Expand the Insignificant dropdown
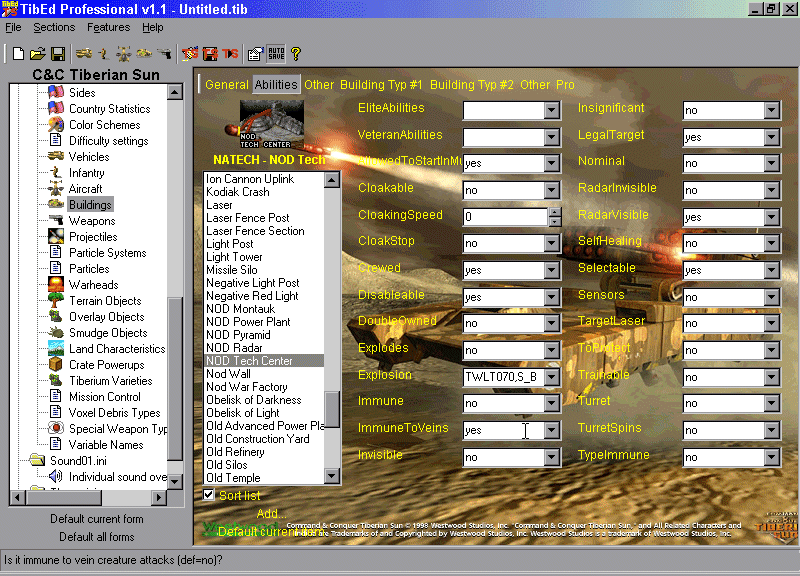The height and width of the screenshot is (576, 800). click(771, 110)
